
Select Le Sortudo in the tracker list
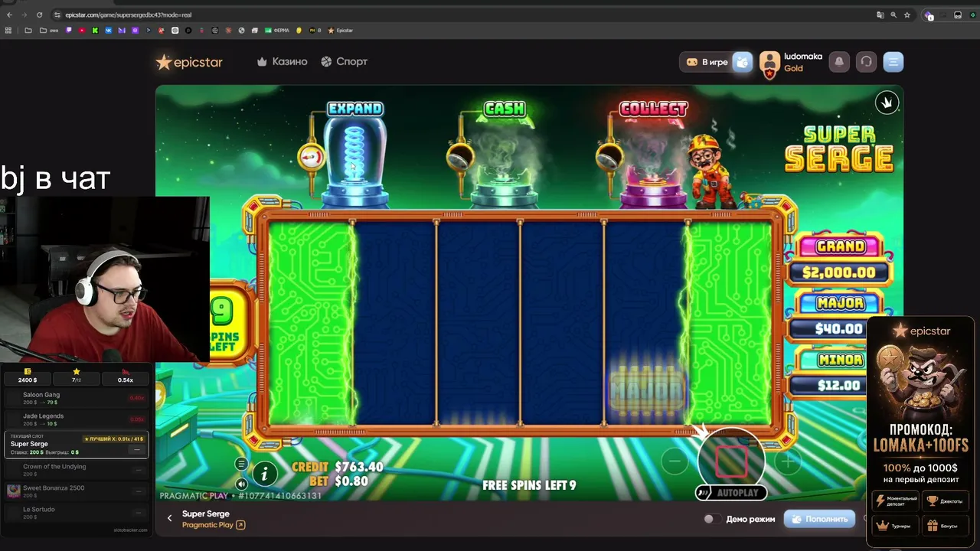[x=75, y=513]
